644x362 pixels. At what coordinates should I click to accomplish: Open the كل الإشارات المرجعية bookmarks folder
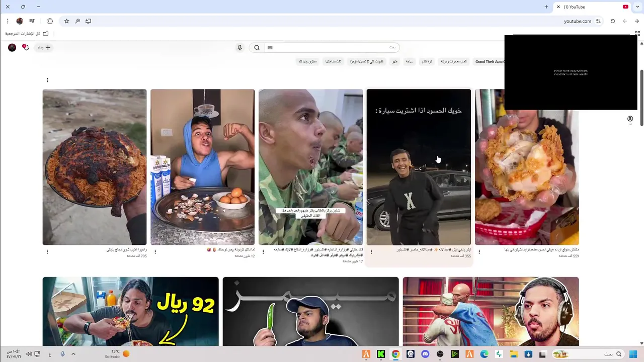(27, 34)
